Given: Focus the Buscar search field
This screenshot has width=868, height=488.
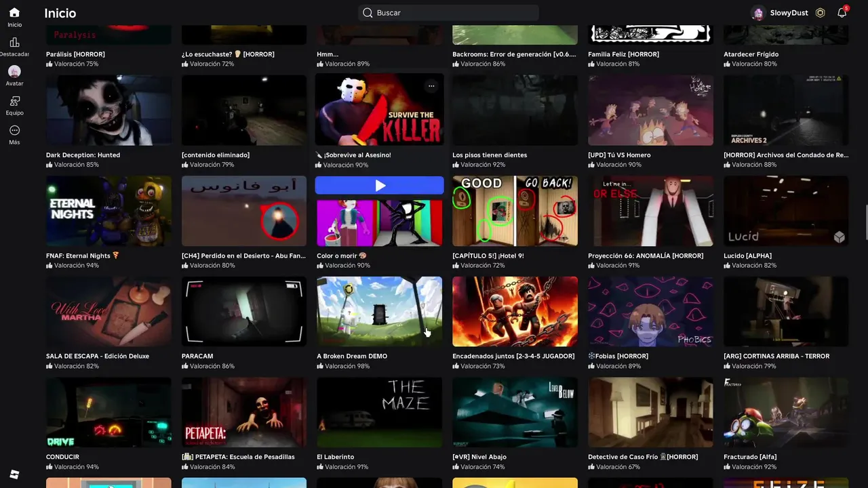Looking at the screenshot, I should point(448,13).
